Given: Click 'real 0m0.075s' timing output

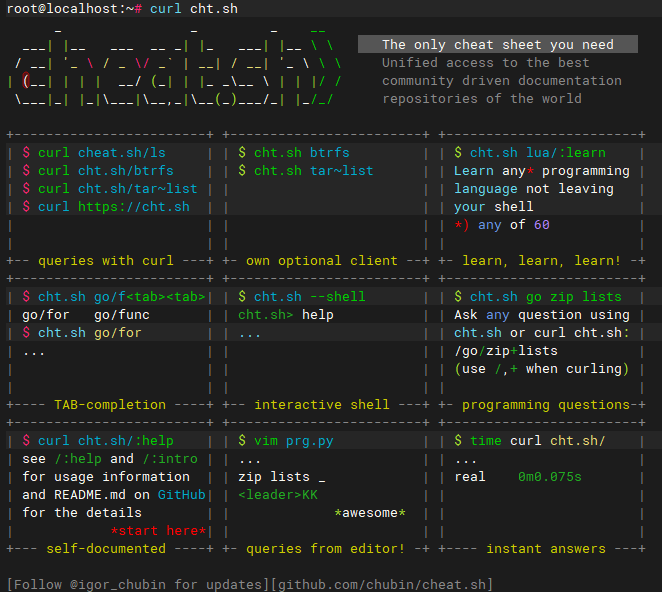Looking at the screenshot, I should click(x=518, y=476).
